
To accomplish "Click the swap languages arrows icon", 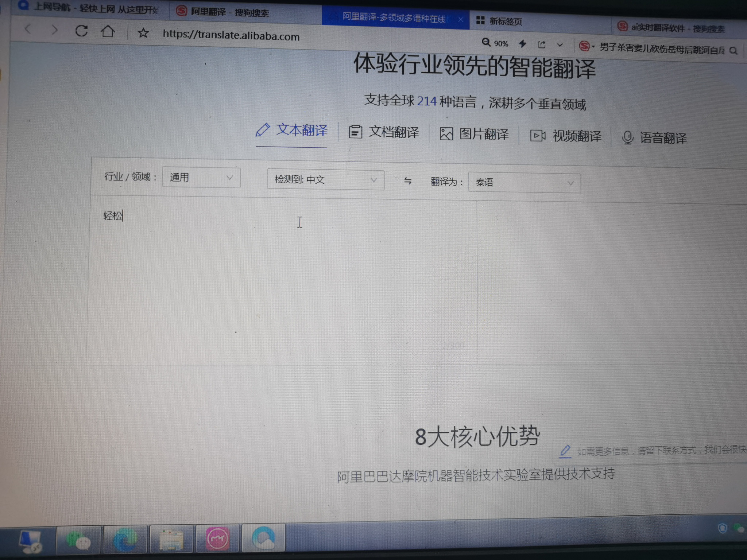I will [x=408, y=180].
